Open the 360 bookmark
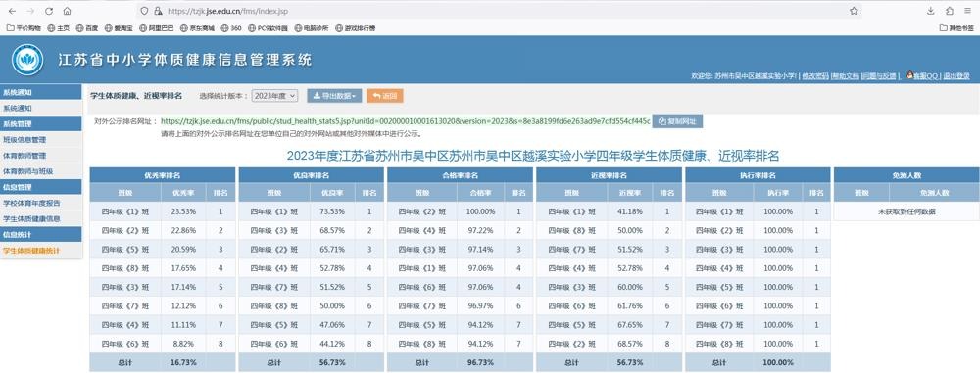 pyautogui.click(x=231, y=28)
